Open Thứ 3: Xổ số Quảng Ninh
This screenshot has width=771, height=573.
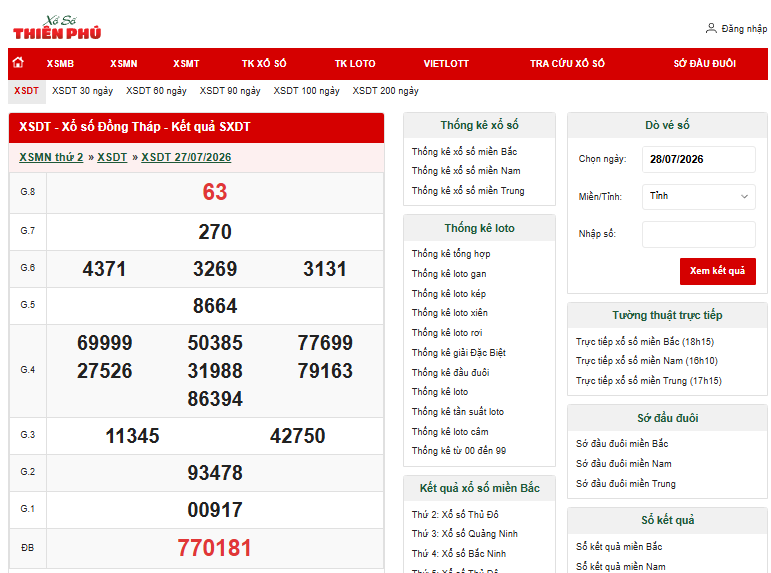(x=464, y=534)
